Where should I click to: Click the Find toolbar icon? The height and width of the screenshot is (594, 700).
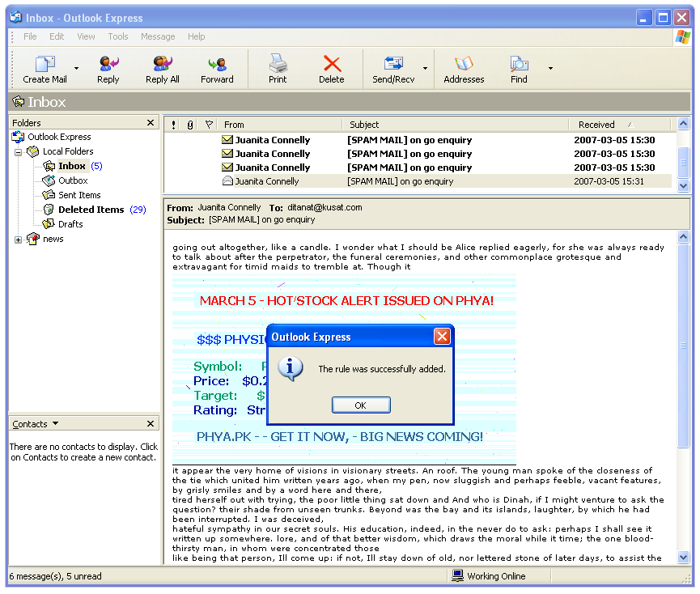(x=519, y=64)
